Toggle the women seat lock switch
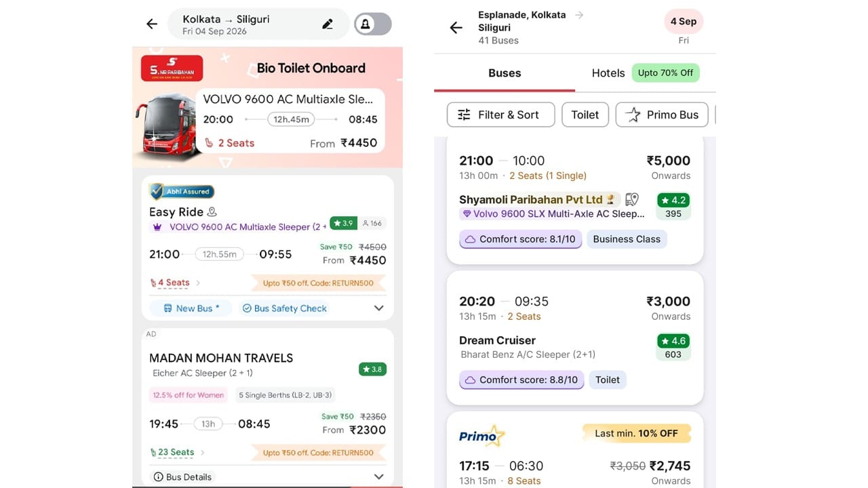Viewport: 868px width, 488px height. pyautogui.click(x=373, y=24)
